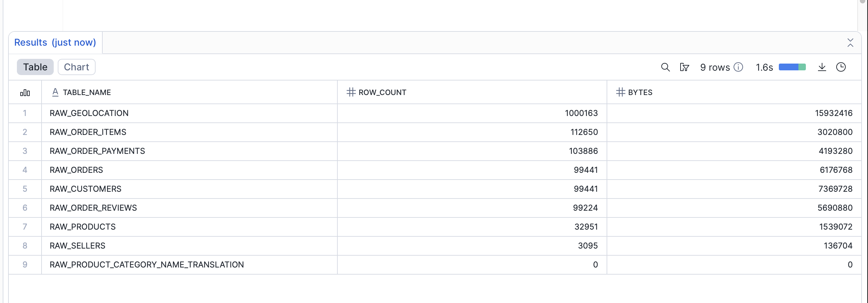Image resolution: width=868 pixels, height=303 pixels.
Task: Click the search results magnifier icon
Action: pyautogui.click(x=665, y=67)
